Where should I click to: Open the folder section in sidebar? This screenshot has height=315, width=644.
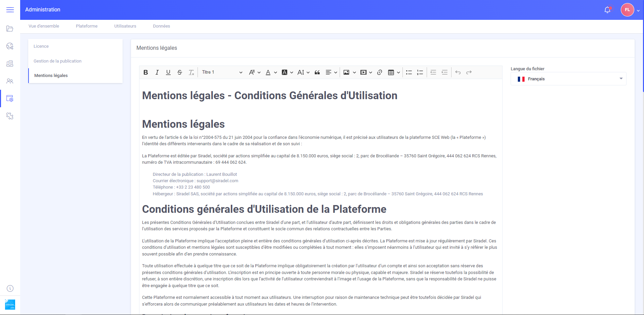tap(10, 29)
